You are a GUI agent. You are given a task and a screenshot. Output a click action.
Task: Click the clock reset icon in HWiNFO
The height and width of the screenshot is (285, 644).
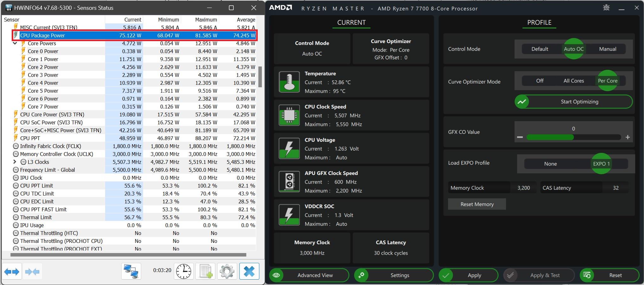click(184, 271)
